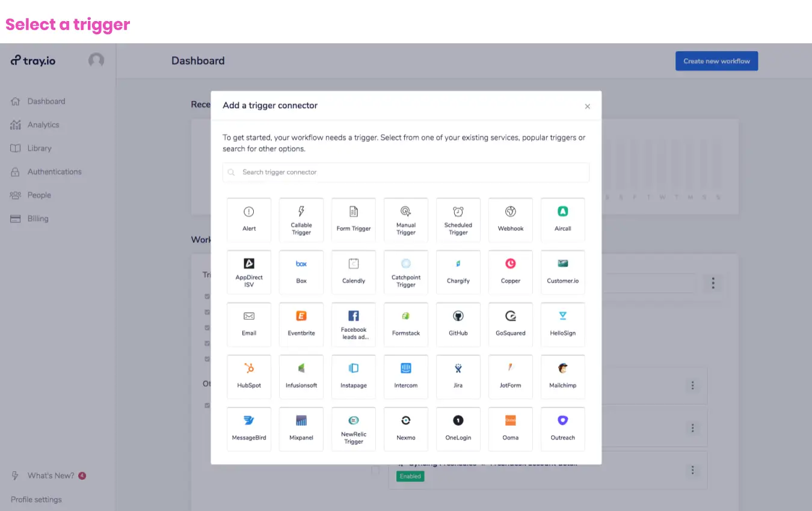Select the Eventbrite connector
The image size is (812, 511).
point(301,325)
